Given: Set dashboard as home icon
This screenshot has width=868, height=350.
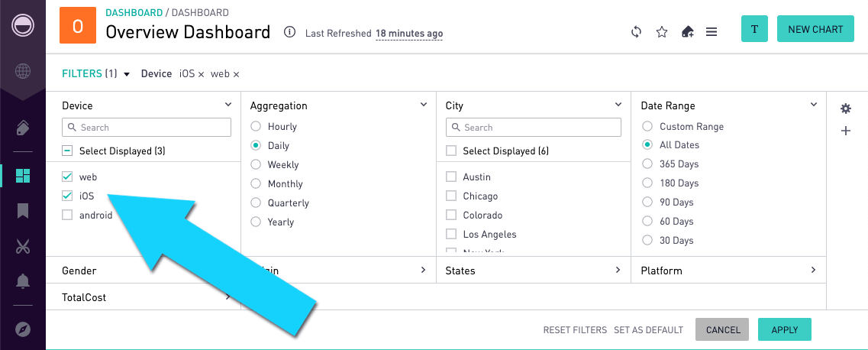Looking at the screenshot, I should click(x=687, y=32).
